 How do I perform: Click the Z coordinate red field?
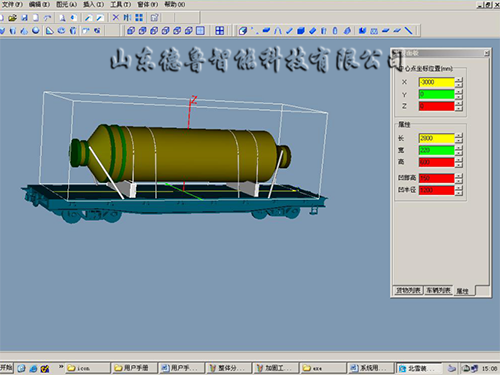tap(436, 106)
